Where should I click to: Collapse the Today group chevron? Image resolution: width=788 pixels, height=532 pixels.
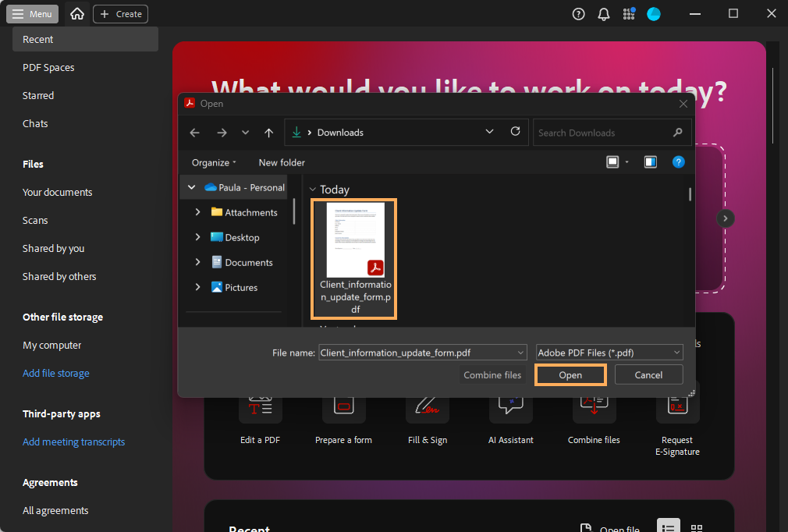coord(313,190)
